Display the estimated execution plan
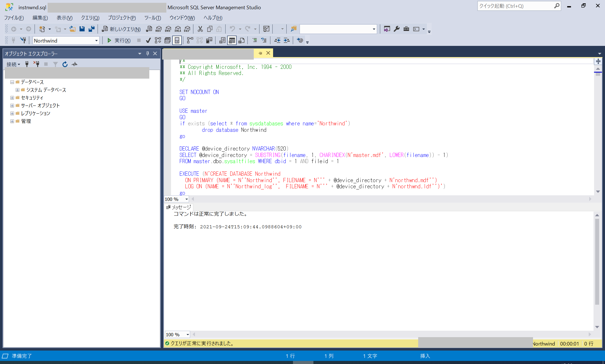 pos(158,40)
